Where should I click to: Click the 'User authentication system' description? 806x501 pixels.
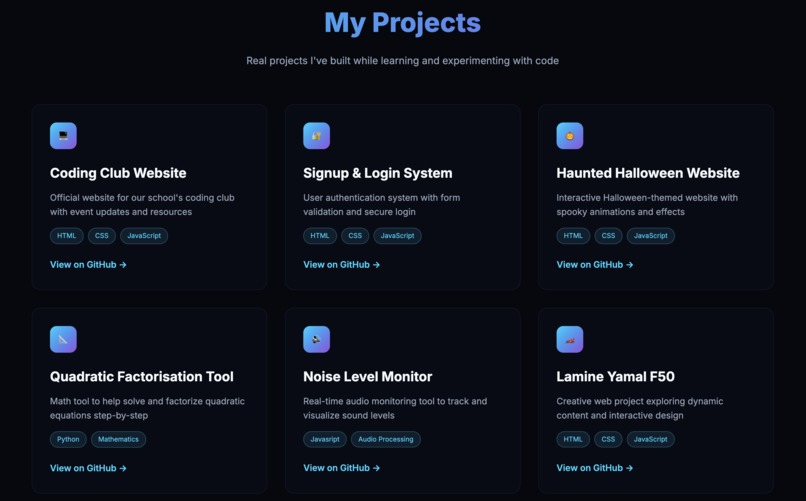(382, 205)
